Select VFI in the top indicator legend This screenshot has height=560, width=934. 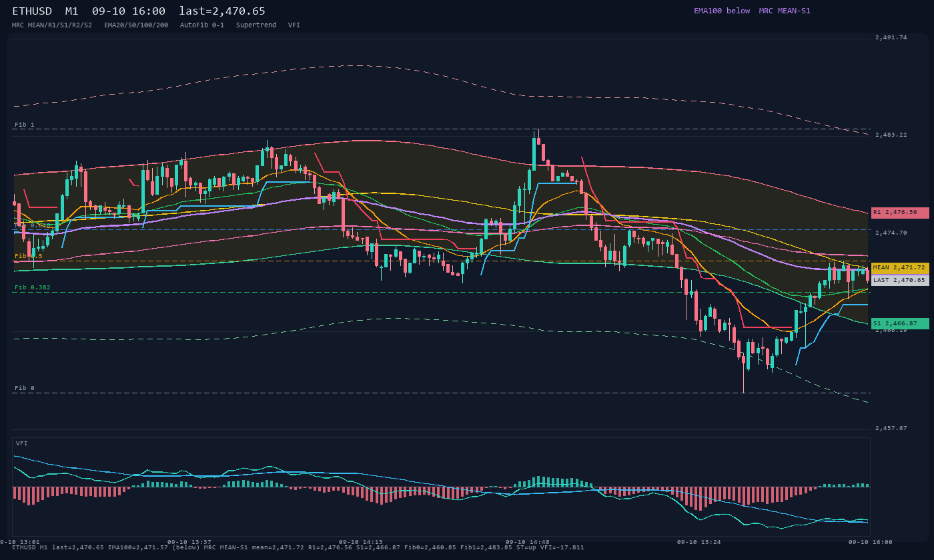tap(294, 25)
